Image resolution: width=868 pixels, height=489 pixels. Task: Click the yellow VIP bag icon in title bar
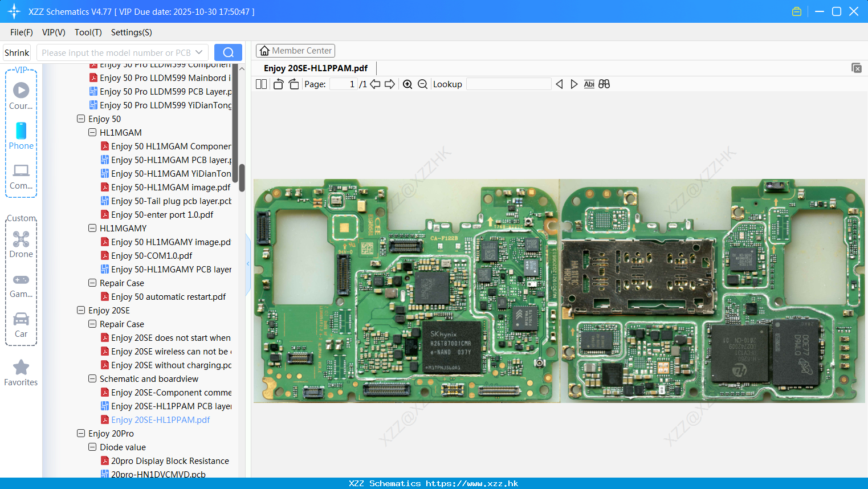[797, 11]
